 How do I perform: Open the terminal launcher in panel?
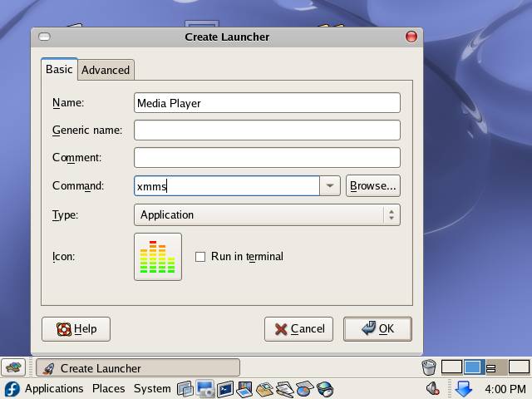[x=224, y=388]
